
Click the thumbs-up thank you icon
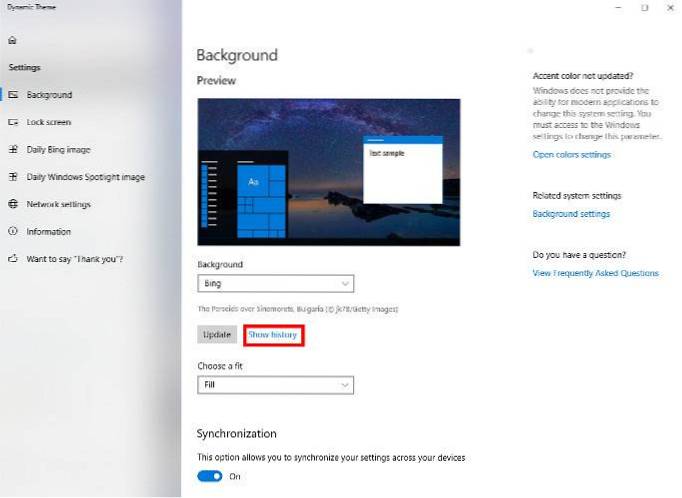pos(13,259)
